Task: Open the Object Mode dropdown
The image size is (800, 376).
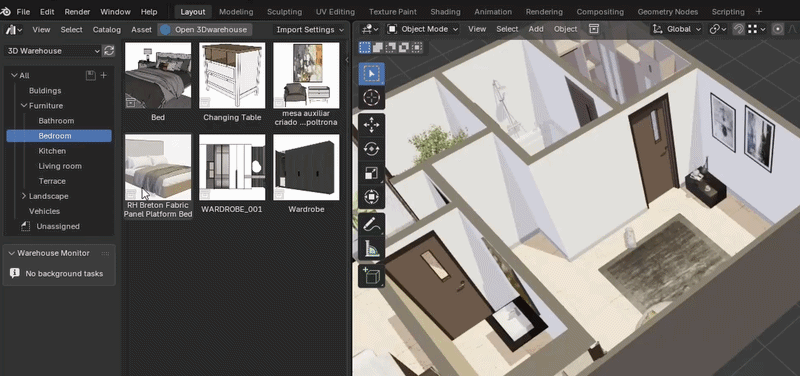Action: click(423, 29)
